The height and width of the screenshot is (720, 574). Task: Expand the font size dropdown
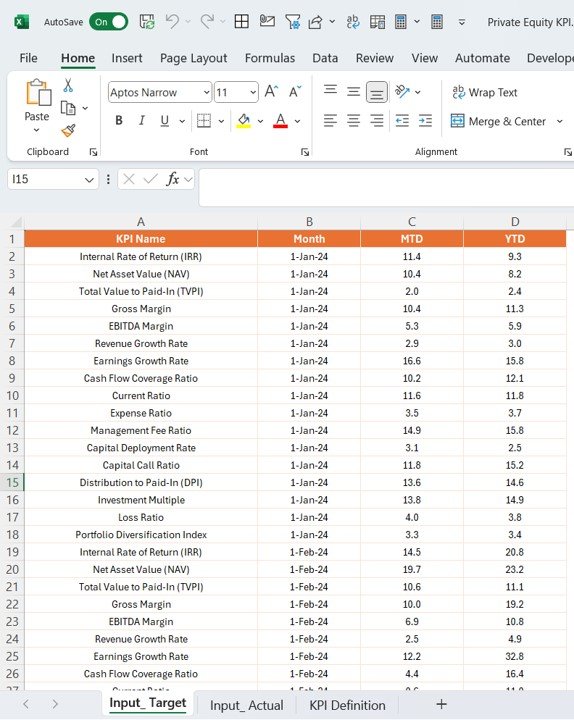(x=253, y=92)
